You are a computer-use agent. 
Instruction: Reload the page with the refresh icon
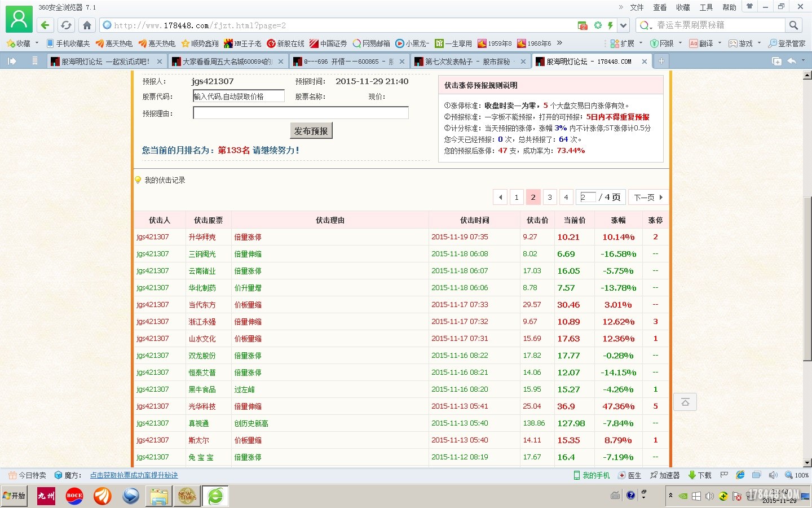coord(66,25)
